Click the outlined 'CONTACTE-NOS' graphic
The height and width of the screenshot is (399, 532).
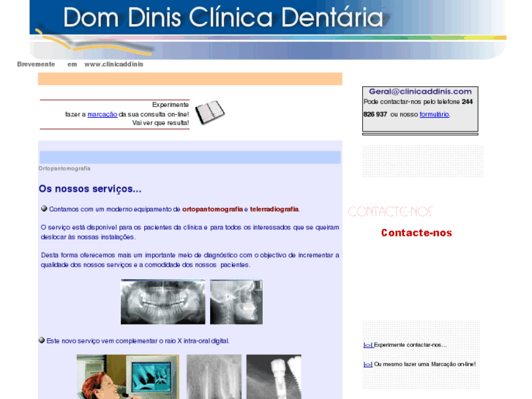coord(390,212)
